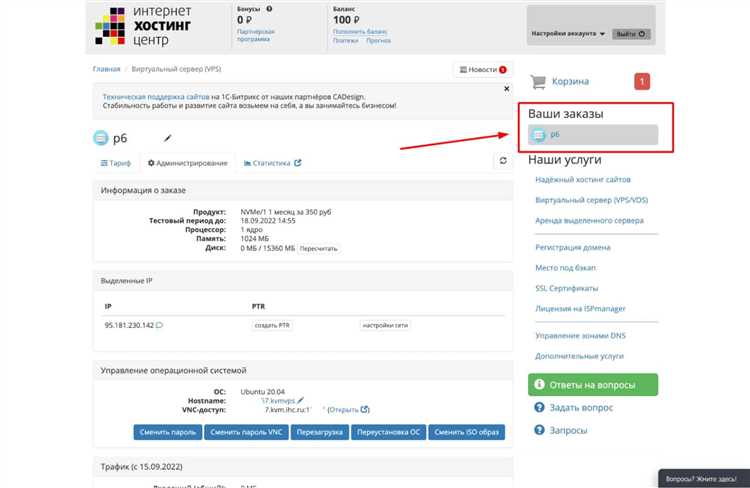Click the bonuses help question icon

[269, 9]
